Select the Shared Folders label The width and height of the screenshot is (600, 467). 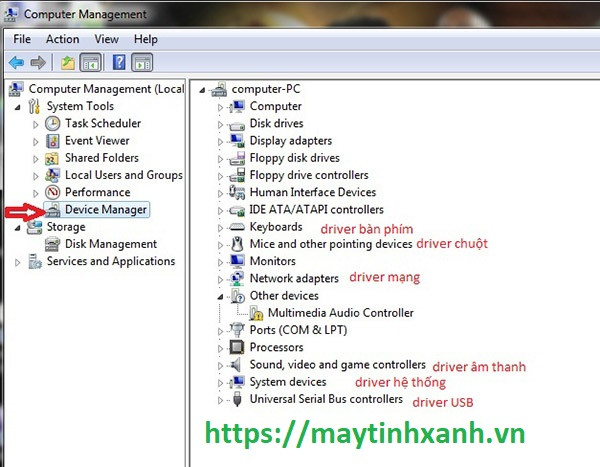pos(102,158)
